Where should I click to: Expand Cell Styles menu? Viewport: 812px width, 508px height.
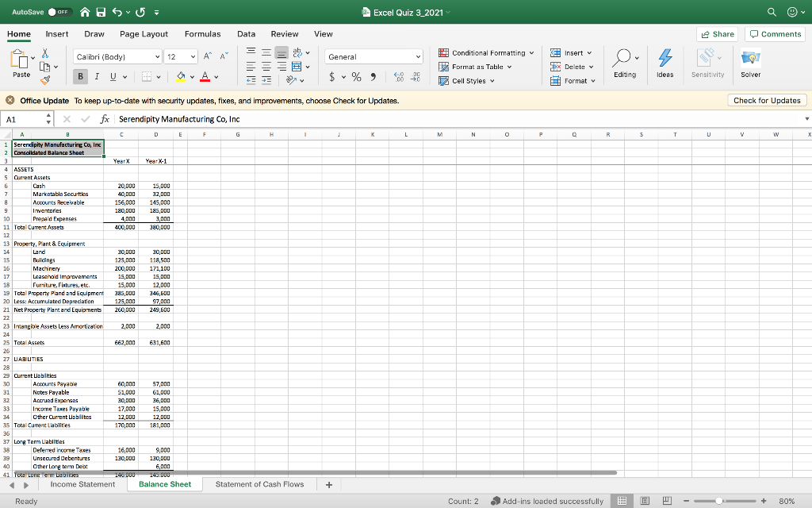466,81
